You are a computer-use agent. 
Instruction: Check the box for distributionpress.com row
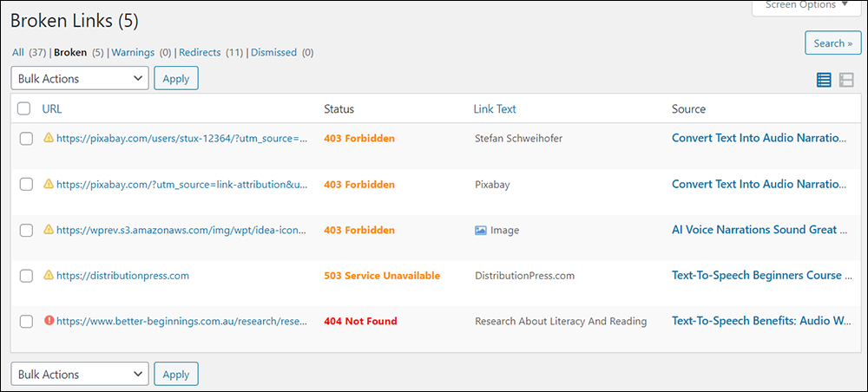(x=26, y=275)
